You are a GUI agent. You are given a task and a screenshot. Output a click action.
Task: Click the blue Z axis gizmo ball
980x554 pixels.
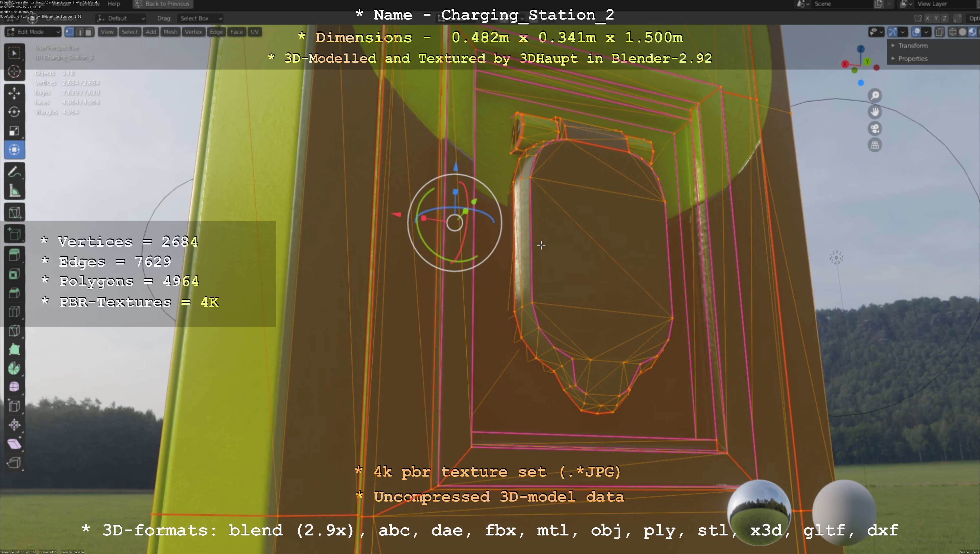tap(861, 49)
